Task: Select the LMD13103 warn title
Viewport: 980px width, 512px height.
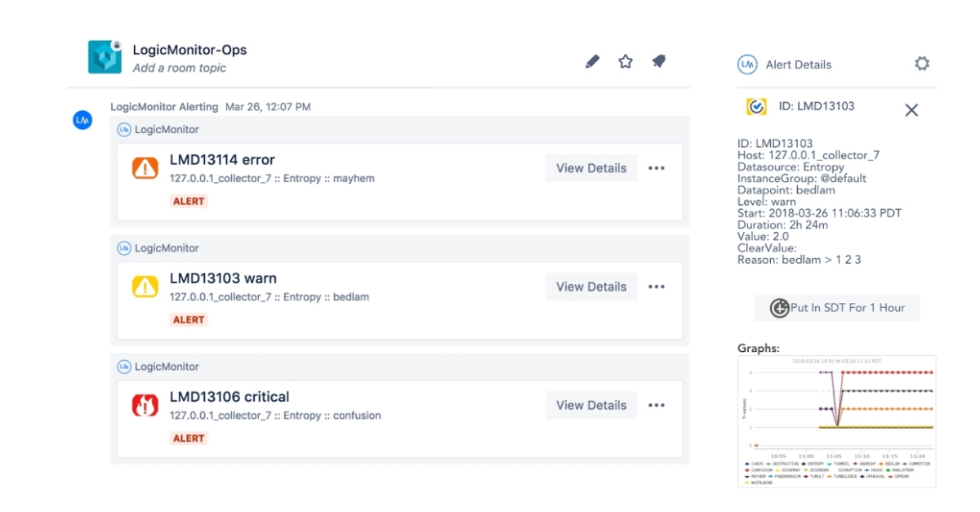Action: point(223,278)
